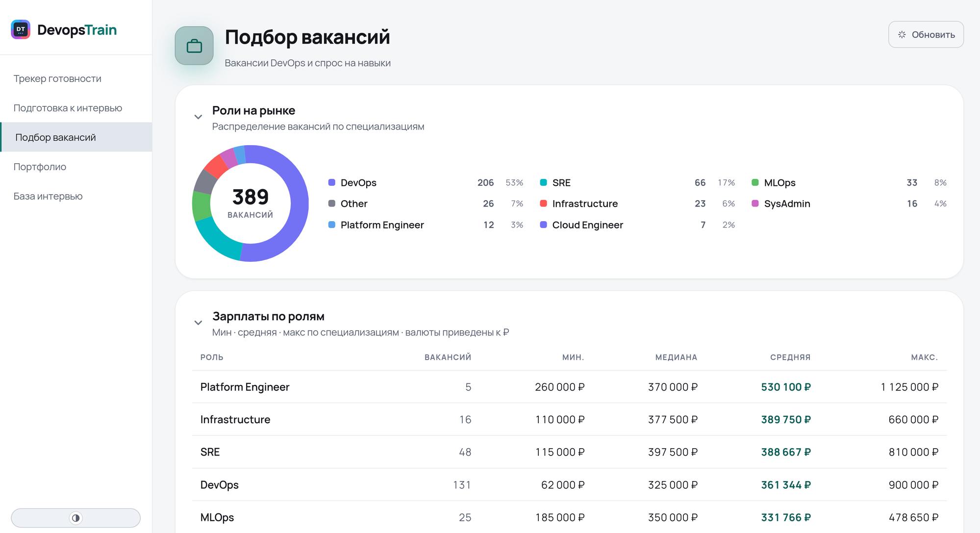Select the DevOps row in salary table

569,484
